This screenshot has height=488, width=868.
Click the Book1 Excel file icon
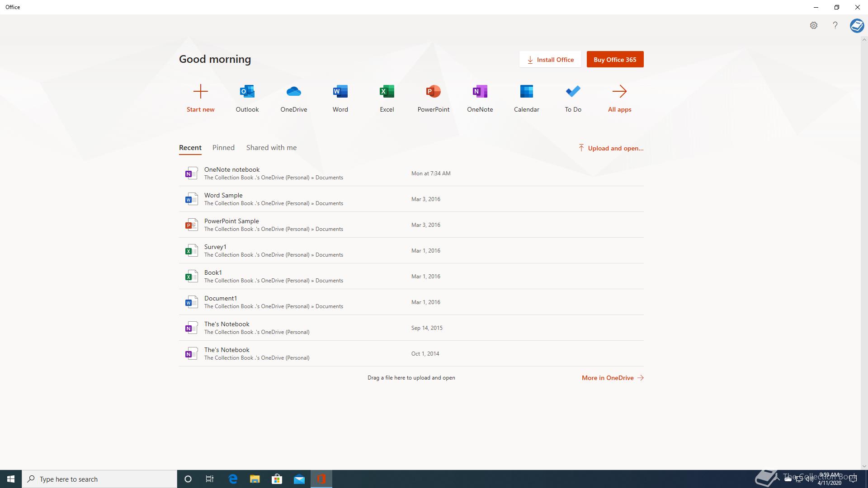click(x=191, y=277)
